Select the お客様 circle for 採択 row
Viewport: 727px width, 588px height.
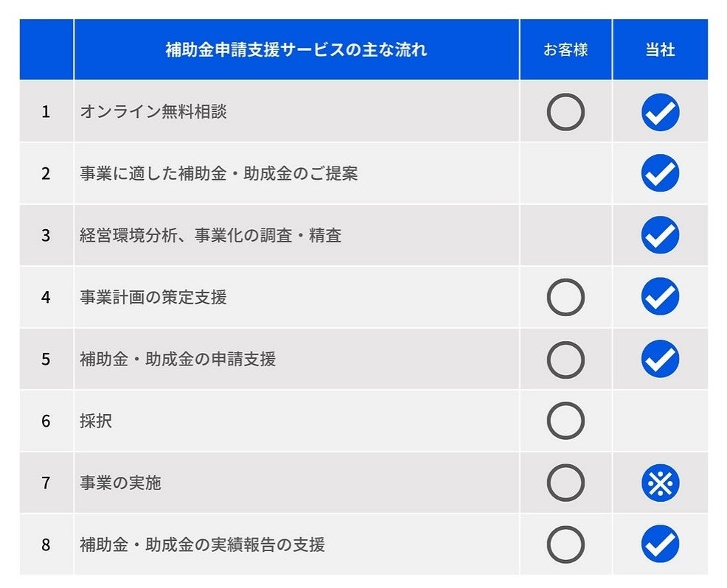(566, 421)
